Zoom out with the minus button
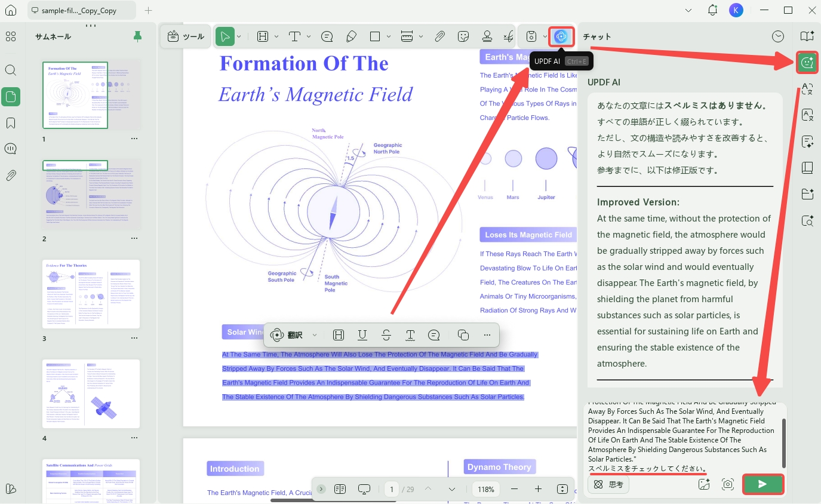The height and width of the screenshot is (504, 821). pos(514,489)
